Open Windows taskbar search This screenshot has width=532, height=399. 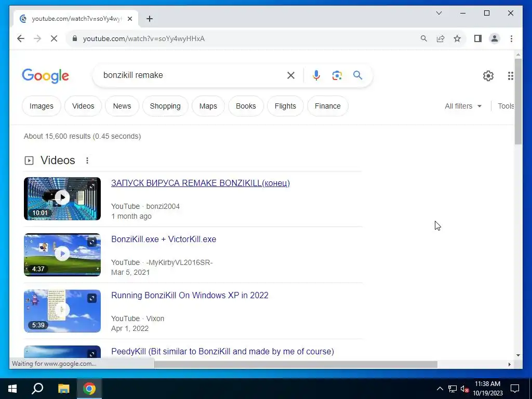(x=37, y=389)
